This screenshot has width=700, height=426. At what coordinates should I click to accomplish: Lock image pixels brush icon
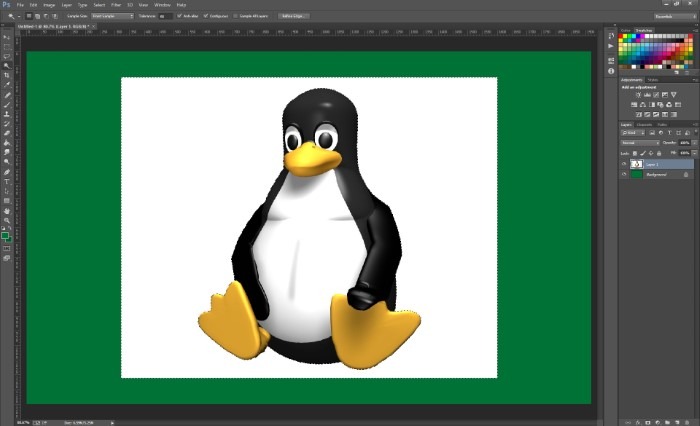click(x=643, y=154)
